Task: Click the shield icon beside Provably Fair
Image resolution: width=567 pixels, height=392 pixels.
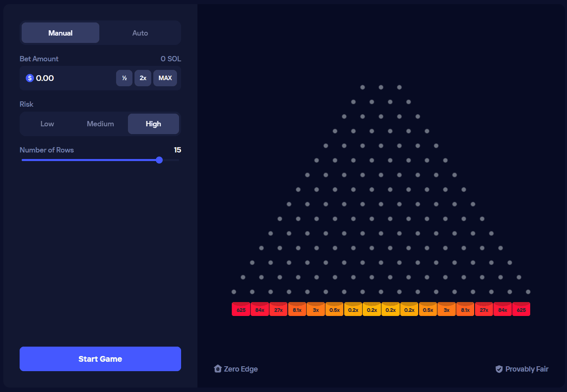Action: pyautogui.click(x=499, y=369)
